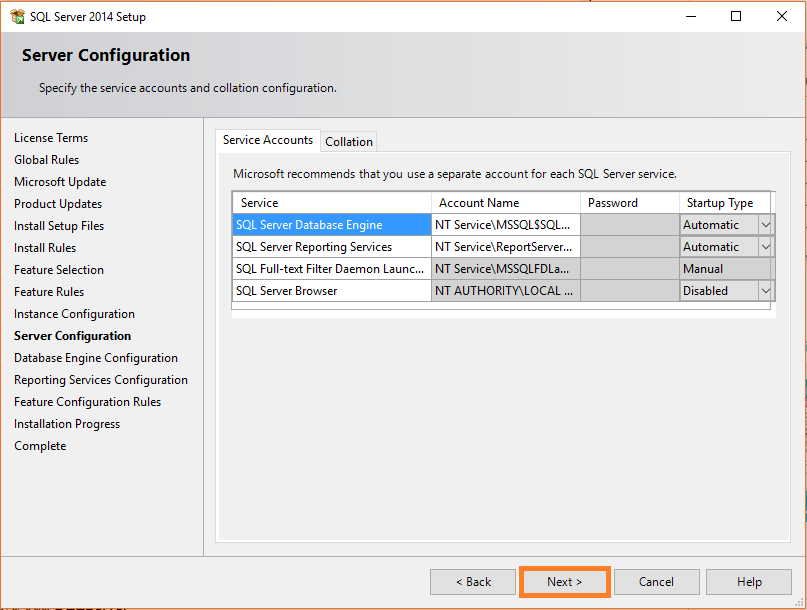The width and height of the screenshot is (807, 610).
Task: Click the SQL Server Setup title bar icon
Action: [x=17, y=16]
